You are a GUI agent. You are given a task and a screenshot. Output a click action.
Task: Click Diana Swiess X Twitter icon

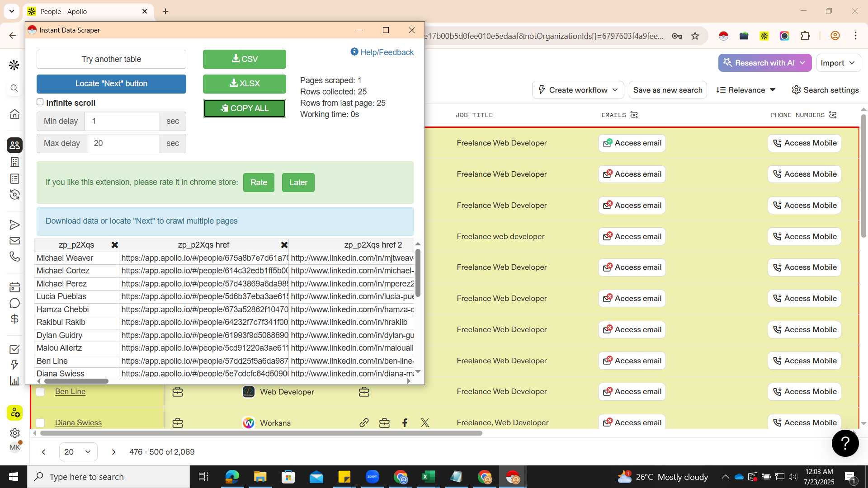[425, 423]
